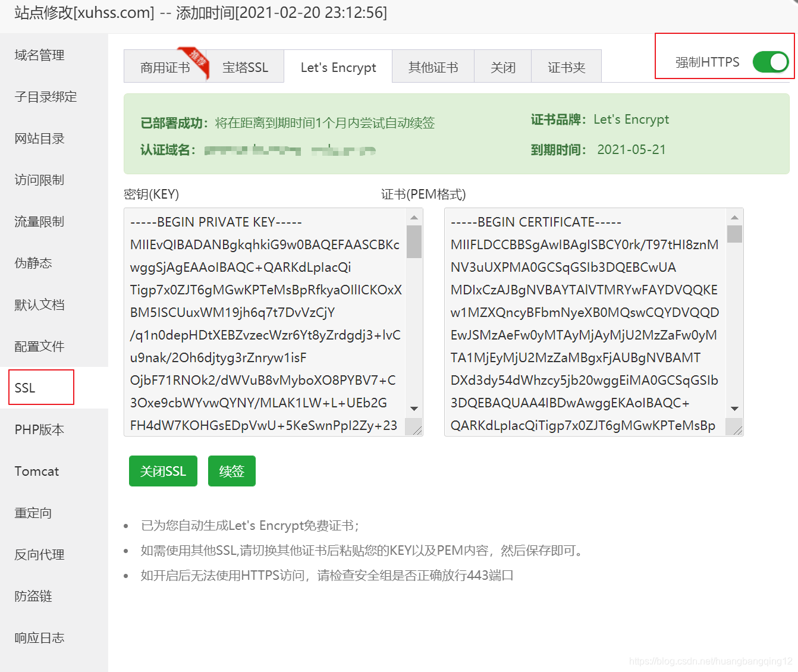The height and width of the screenshot is (672, 798).
Task: Click certificate textarea scrollbar thumb
Action: click(x=735, y=234)
